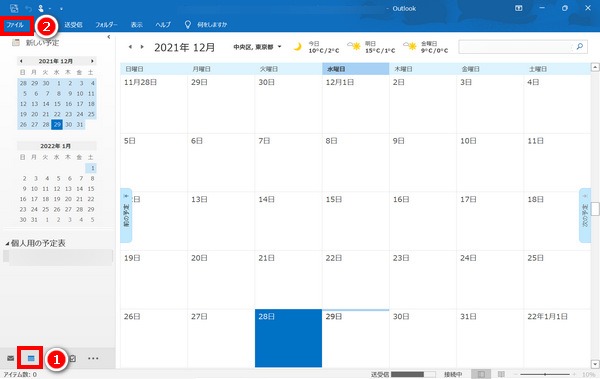Collapse the 個人用の予定表 calendar group

click(7, 243)
